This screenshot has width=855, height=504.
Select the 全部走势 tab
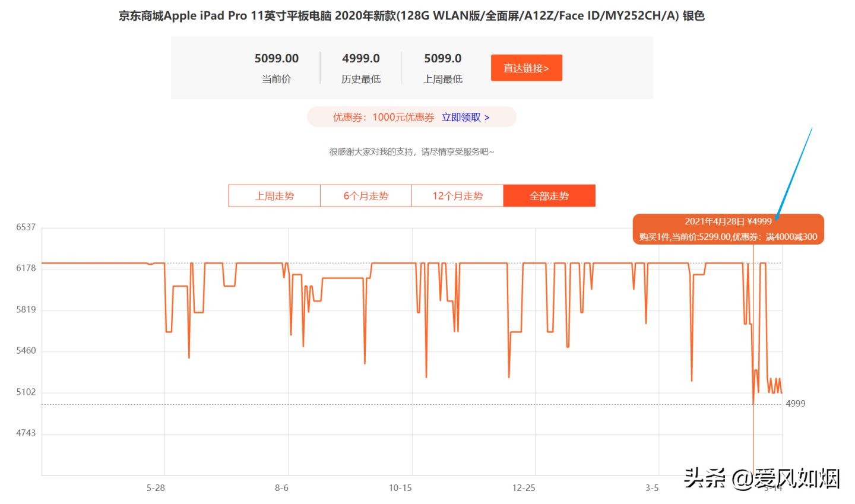[x=549, y=196]
